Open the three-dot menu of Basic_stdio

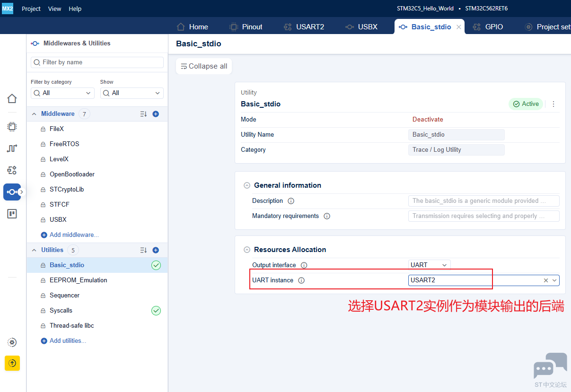tap(553, 104)
